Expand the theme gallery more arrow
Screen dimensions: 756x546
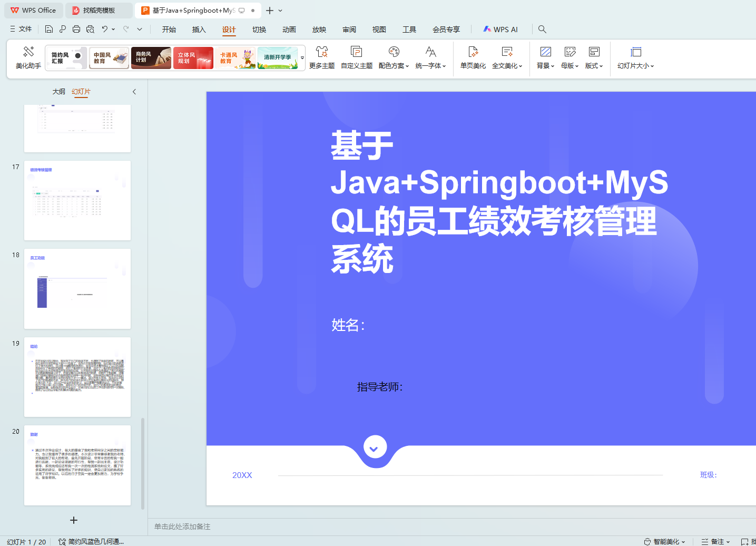(x=302, y=58)
